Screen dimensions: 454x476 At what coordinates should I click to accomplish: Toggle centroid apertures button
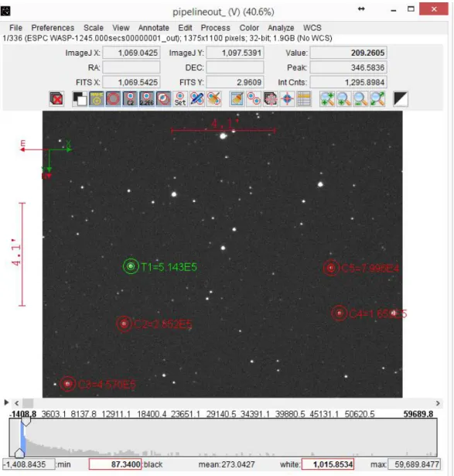[x=163, y=98]
